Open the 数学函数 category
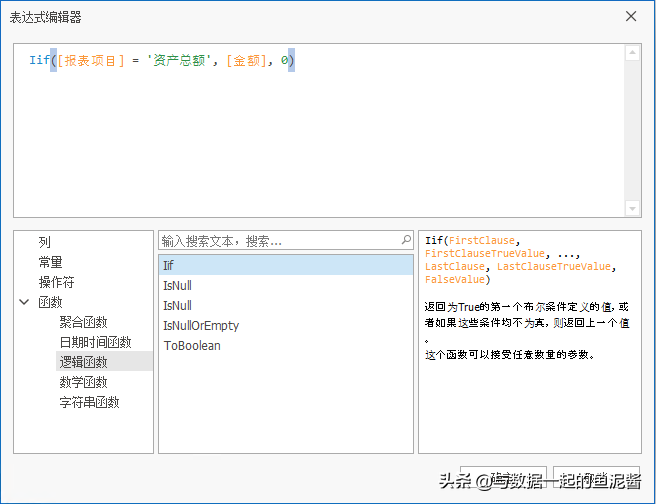656x504 pixels. click(83, 382)
